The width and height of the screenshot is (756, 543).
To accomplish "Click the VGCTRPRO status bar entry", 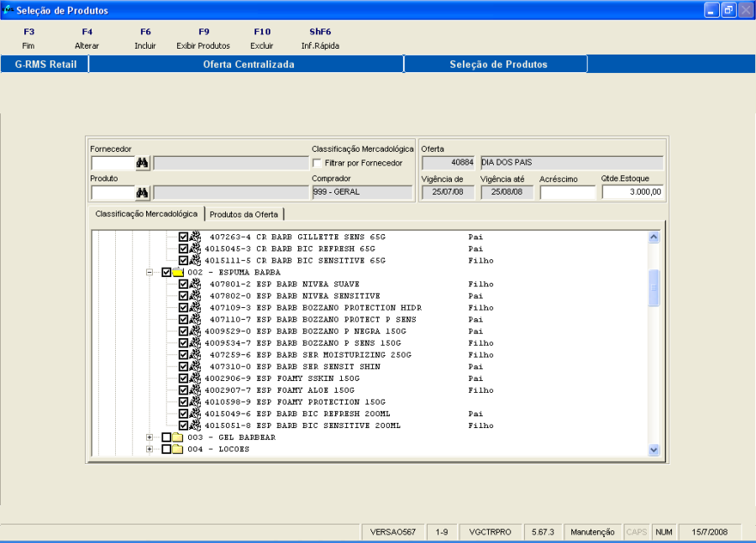I will (490, 532).
